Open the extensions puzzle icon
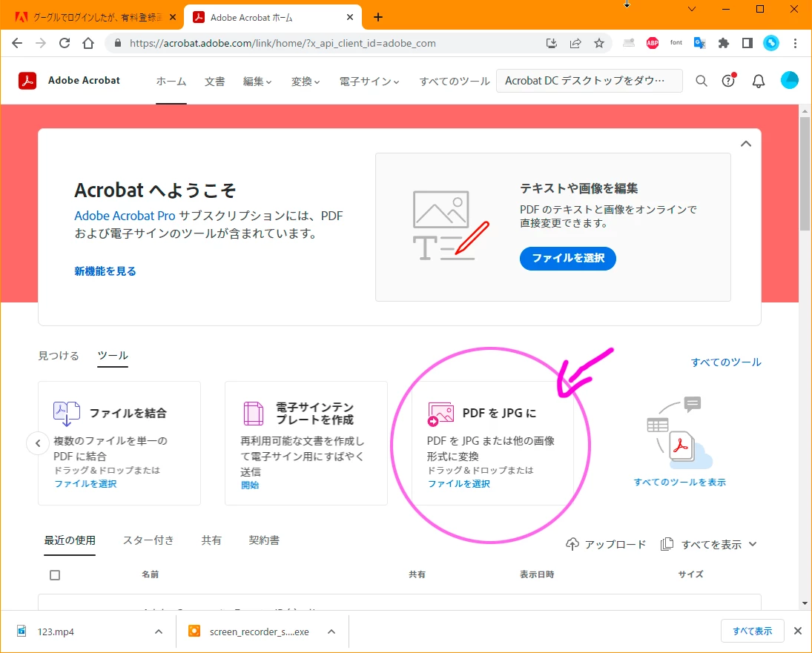 (724, 43)
